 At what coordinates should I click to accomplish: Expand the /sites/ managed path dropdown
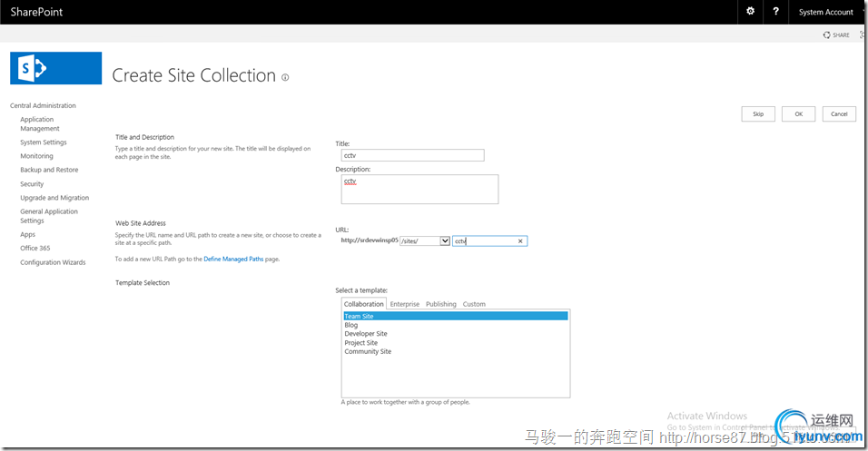coord(445,240)
